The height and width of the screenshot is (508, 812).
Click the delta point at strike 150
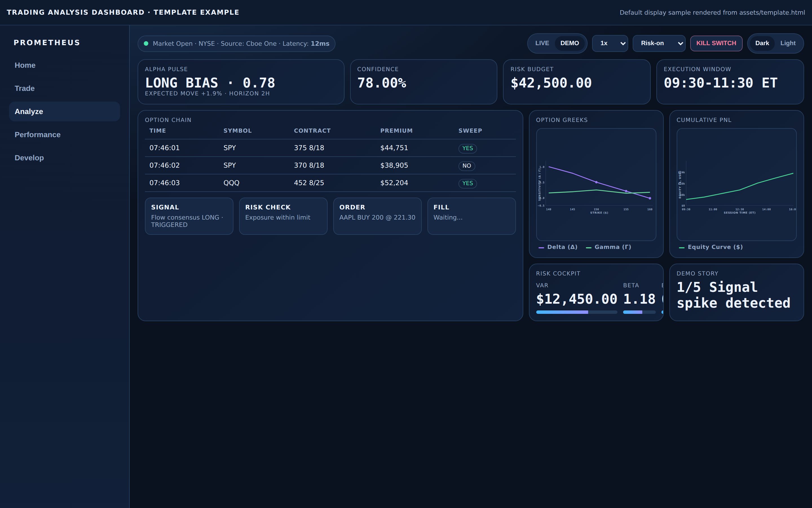596,182
